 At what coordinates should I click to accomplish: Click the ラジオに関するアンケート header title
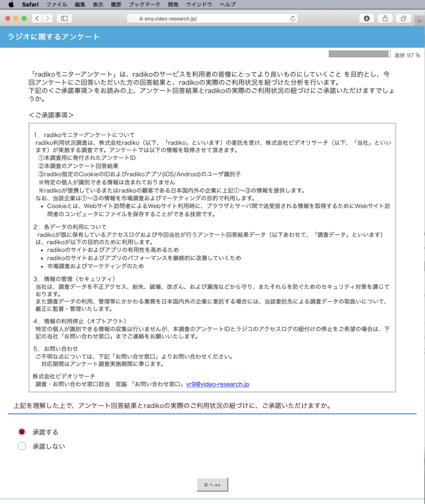[x=53, y=37]
